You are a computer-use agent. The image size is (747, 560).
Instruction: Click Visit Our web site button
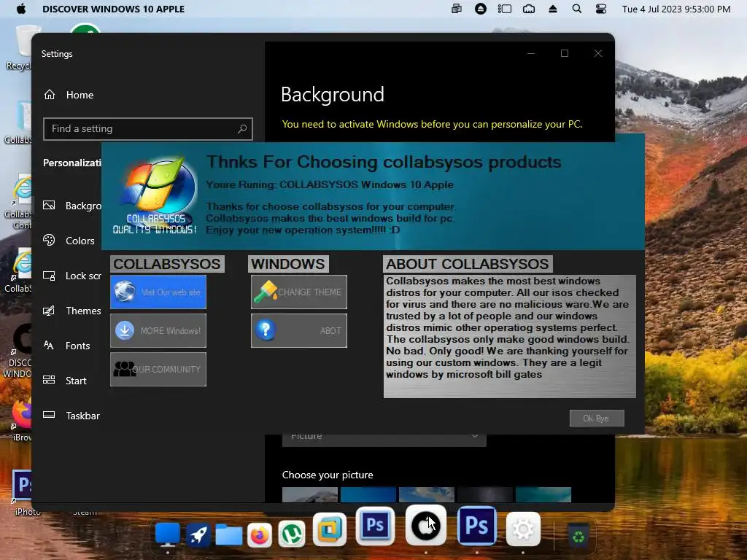158,292
